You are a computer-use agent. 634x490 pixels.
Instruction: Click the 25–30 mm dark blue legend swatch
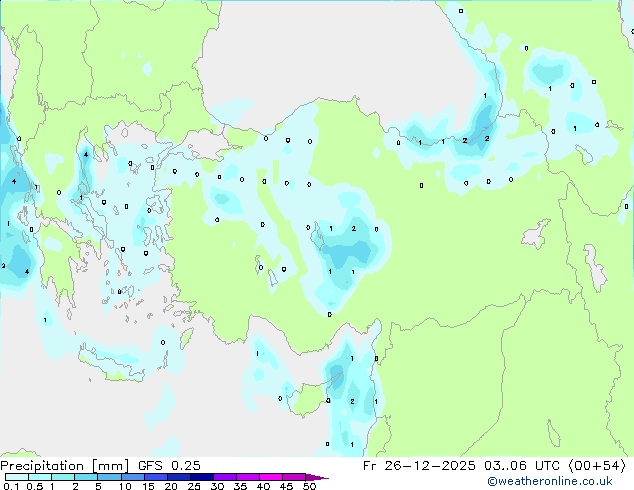[x=201, y=477]
